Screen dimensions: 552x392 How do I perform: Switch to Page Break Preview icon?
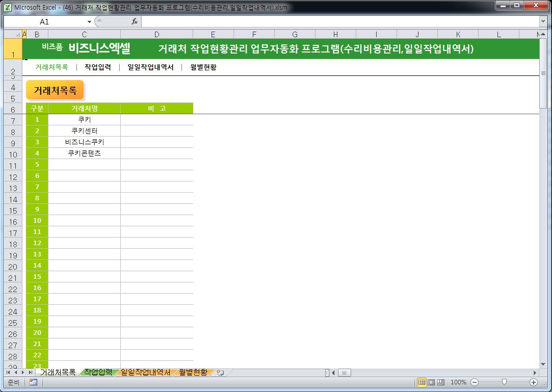(x=441, y=382)
